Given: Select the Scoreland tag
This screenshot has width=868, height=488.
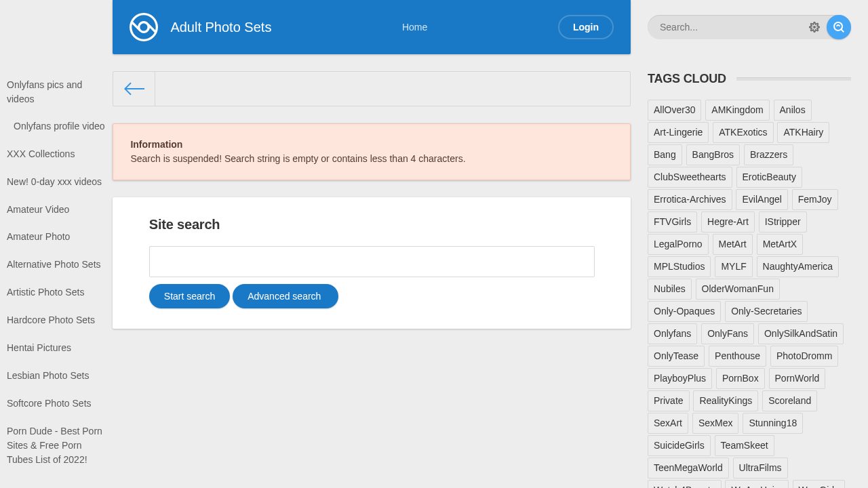Looking at the screenshot, I should tap(789, 401).
